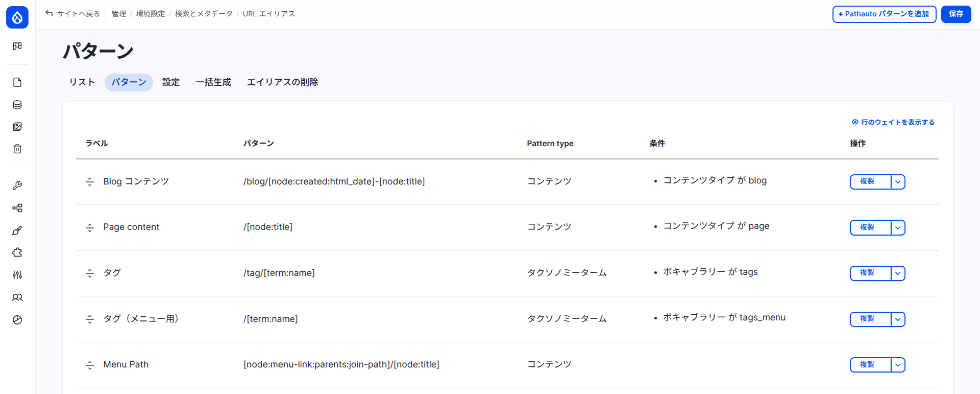Expand operations dropdown for Blog コンテンツ row
Screen dimensions: 980x394
898,182
